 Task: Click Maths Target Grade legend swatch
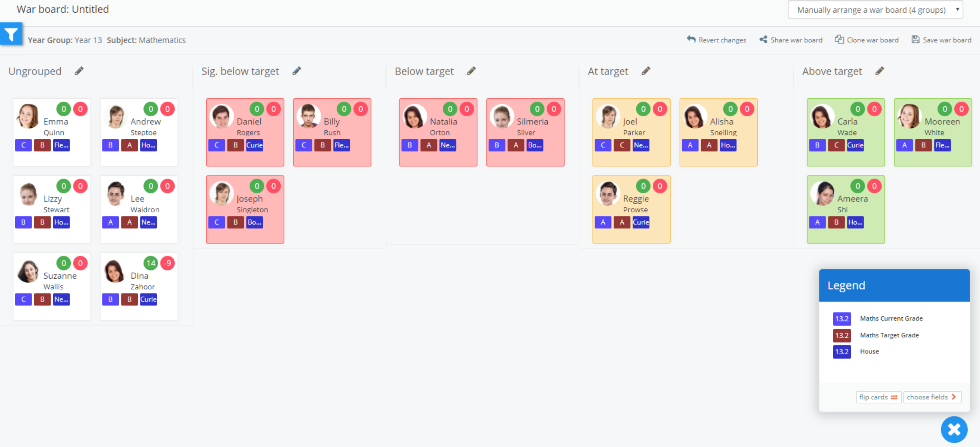tap(841, 335)
